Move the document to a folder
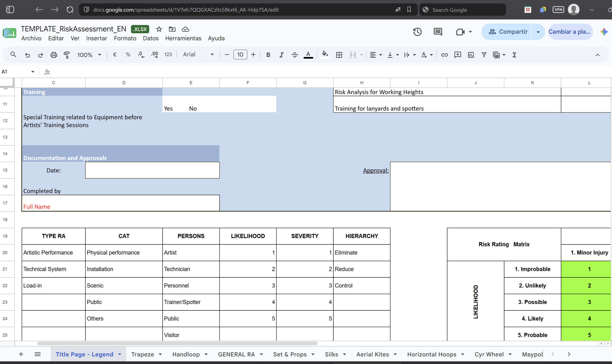The height and width of the screenshot is (364, 612). point(172,29)
